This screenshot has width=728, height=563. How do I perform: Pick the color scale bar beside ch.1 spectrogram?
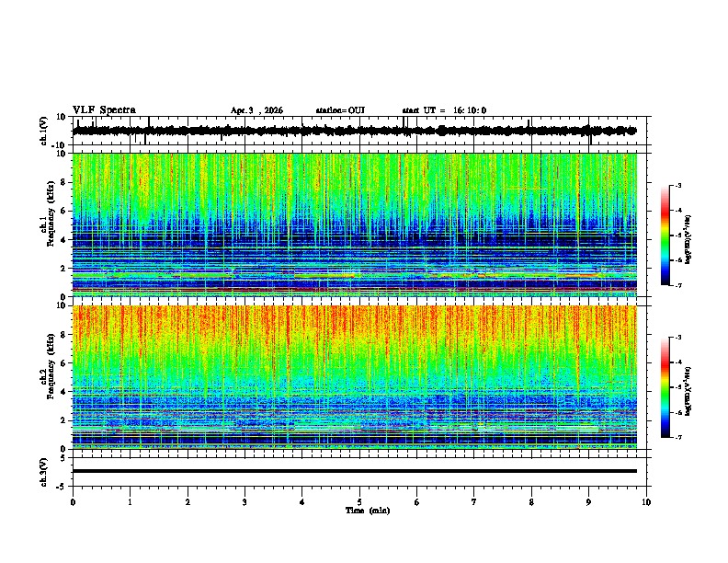pyautogui.click(x=665, y=236)
